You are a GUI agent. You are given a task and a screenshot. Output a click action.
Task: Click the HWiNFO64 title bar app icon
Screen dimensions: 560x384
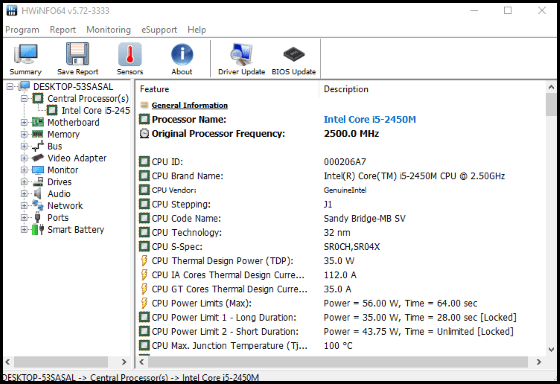coord(11,11)
